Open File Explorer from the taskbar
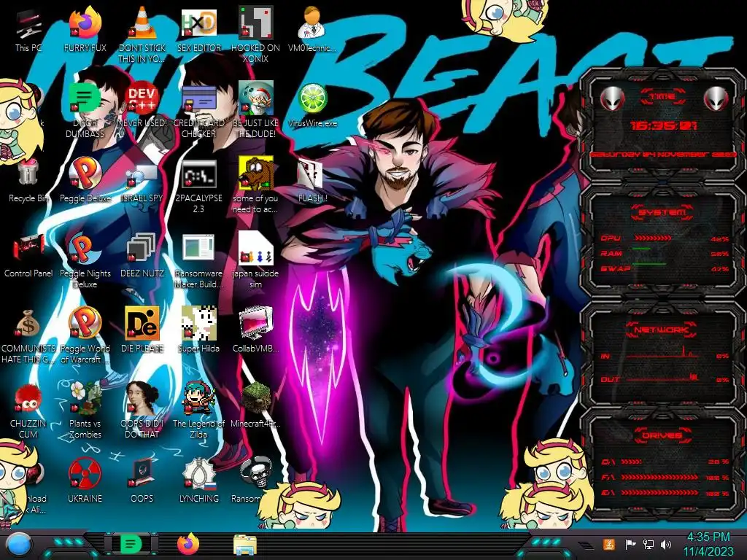747x560 pixels. [245, 545]
